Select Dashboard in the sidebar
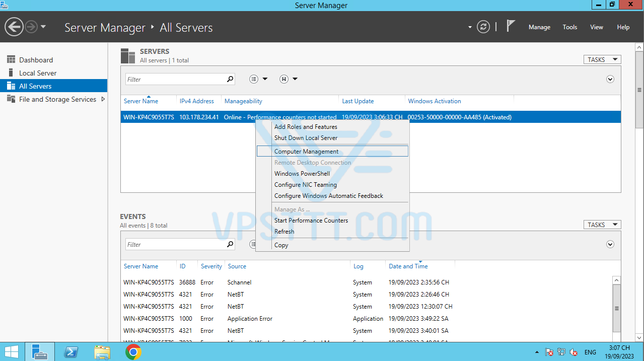 (36, 60)
